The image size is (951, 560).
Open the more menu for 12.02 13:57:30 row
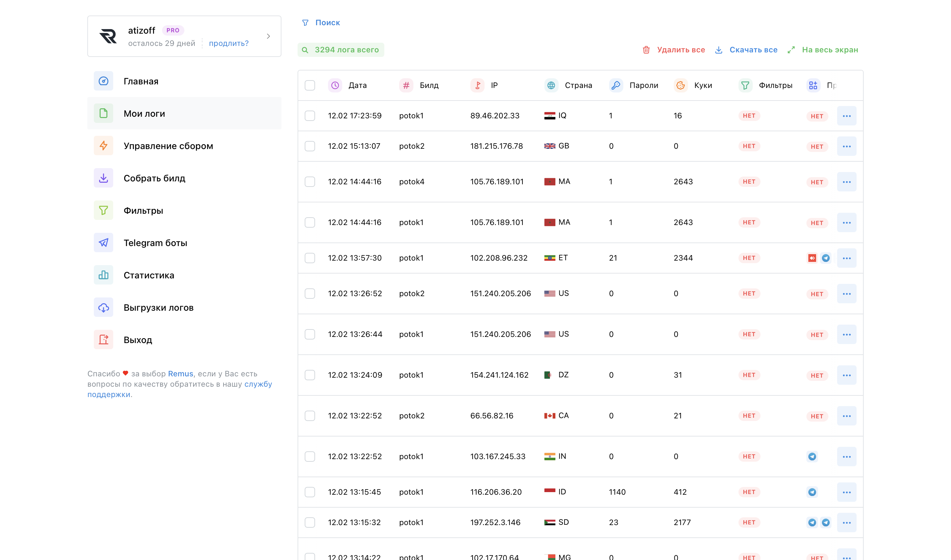tap(847, 258)
